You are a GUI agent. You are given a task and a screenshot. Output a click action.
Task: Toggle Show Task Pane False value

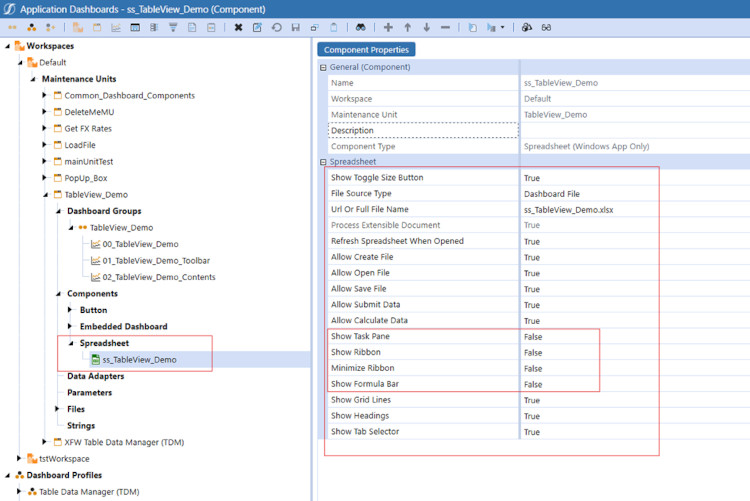coord(533,337)
